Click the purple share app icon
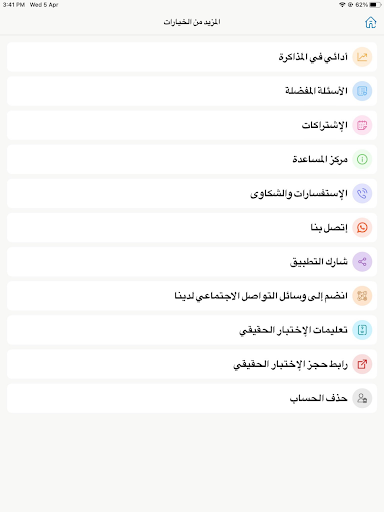The width and height of the screenshot is (384, 512). (x=362, y=262)
